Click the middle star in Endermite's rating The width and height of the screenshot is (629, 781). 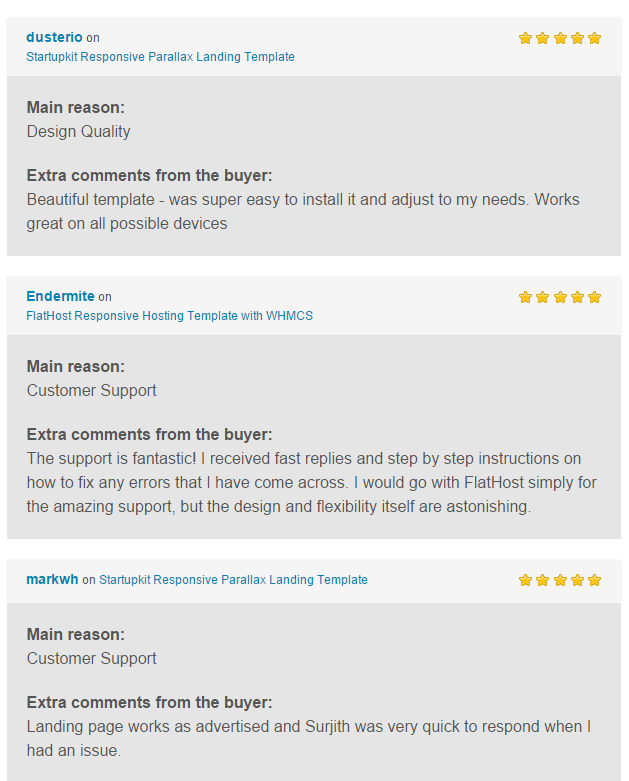coord(560,297)
